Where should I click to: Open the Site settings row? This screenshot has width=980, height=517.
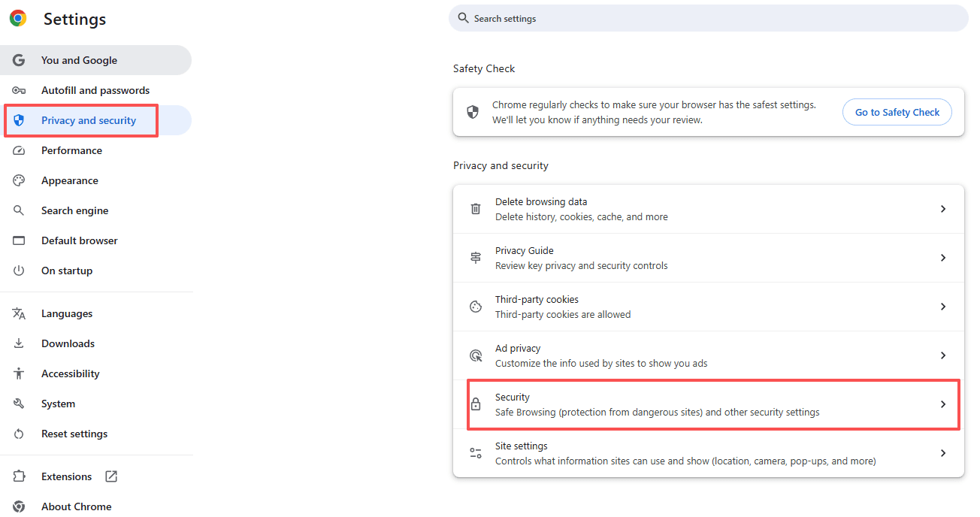pos(709,453)
